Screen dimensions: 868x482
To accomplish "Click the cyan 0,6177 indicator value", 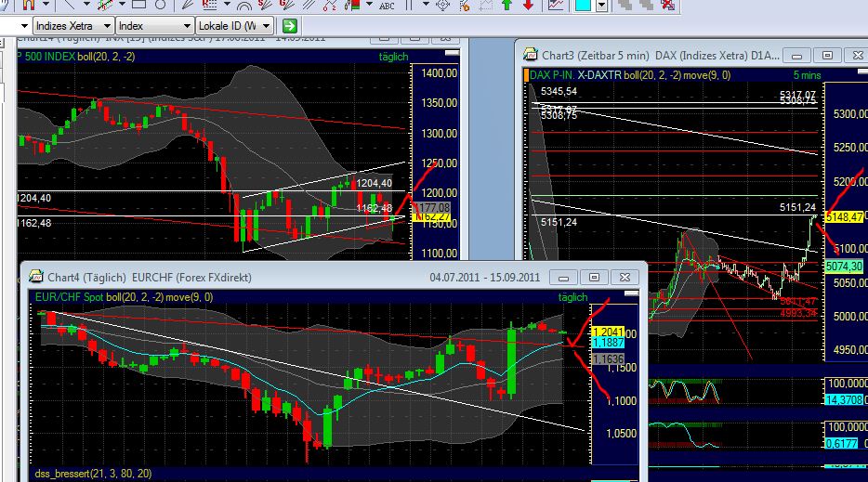I will (841, 443).
